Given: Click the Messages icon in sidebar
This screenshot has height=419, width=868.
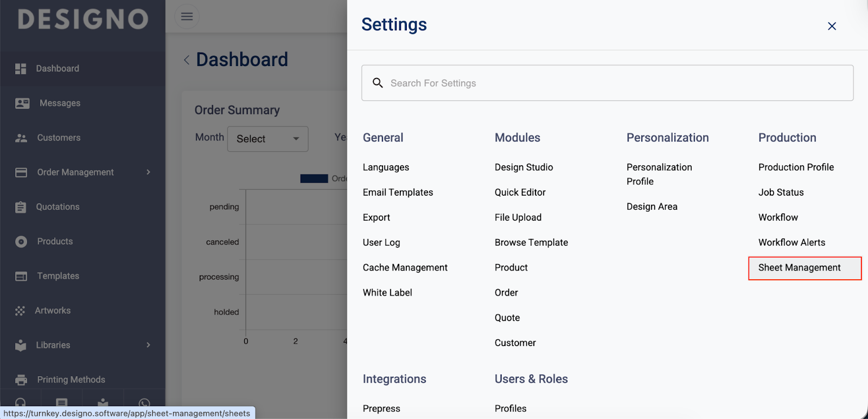Looking at the screenshot, I should coord(22,104).
